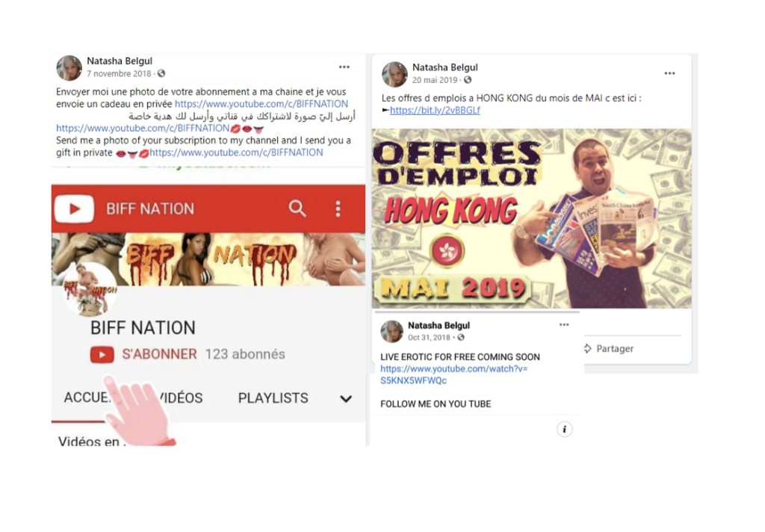765x532 pixels.
Task: Open the Offres d'emploi Hong Kong thumbnail
Action: coord(531,218)
